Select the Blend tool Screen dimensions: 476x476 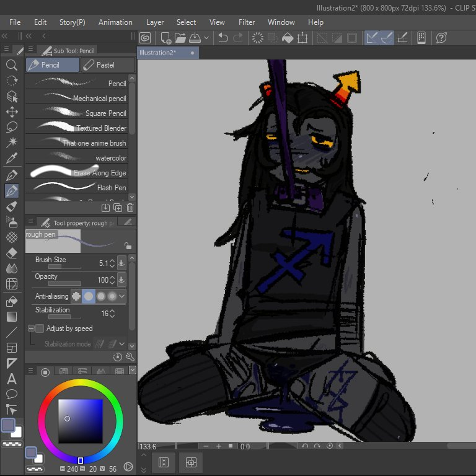pyautogui.click(x=12, y=268)
